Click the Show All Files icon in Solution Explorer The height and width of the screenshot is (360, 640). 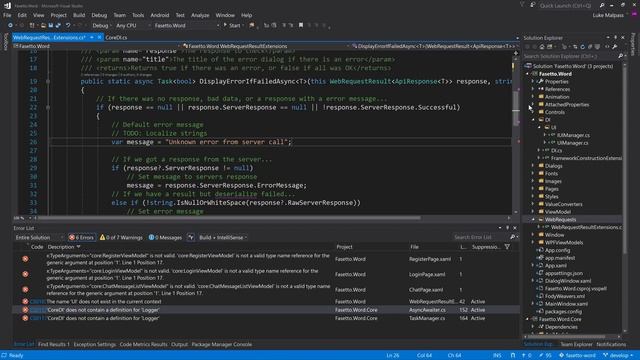click(x=598, y=47)
